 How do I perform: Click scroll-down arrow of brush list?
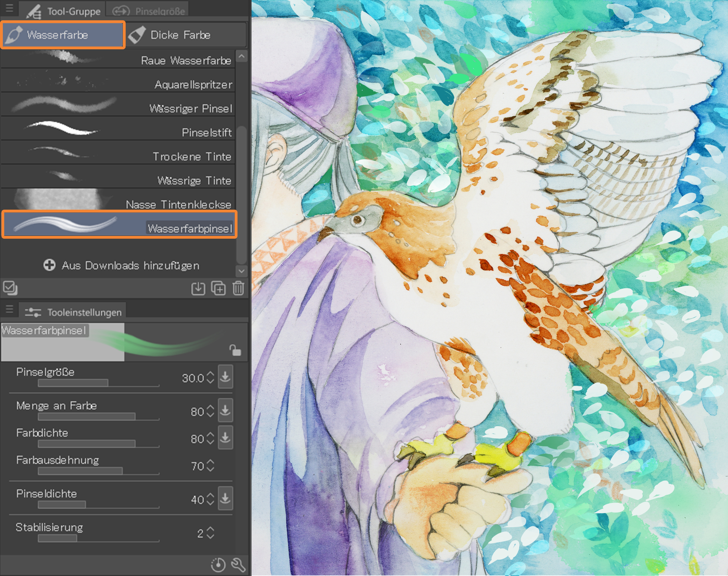[241, 271]
